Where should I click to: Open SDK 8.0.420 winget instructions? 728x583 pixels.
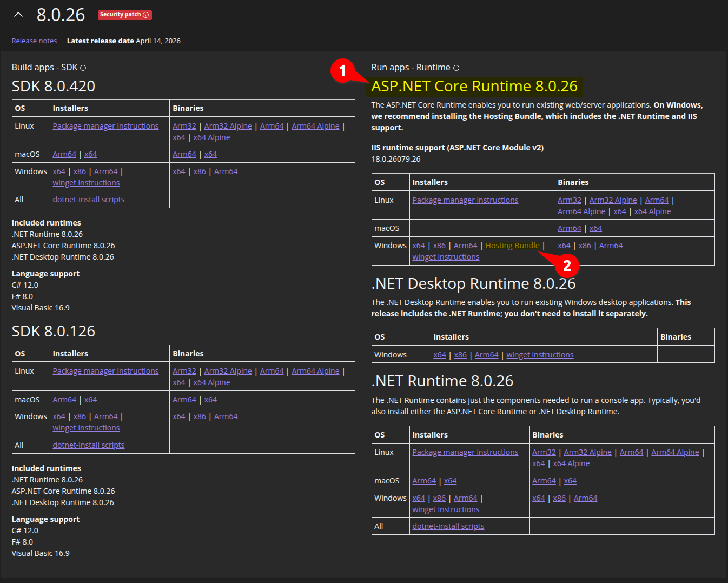(86, 183)
